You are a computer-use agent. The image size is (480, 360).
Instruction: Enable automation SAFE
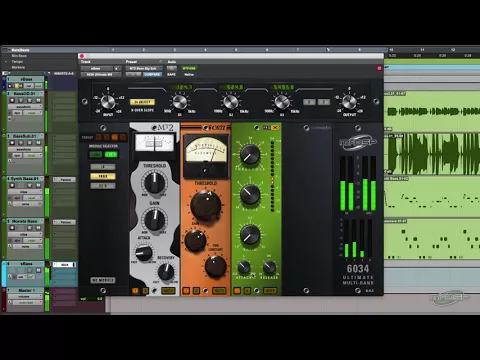click(171, 74)
